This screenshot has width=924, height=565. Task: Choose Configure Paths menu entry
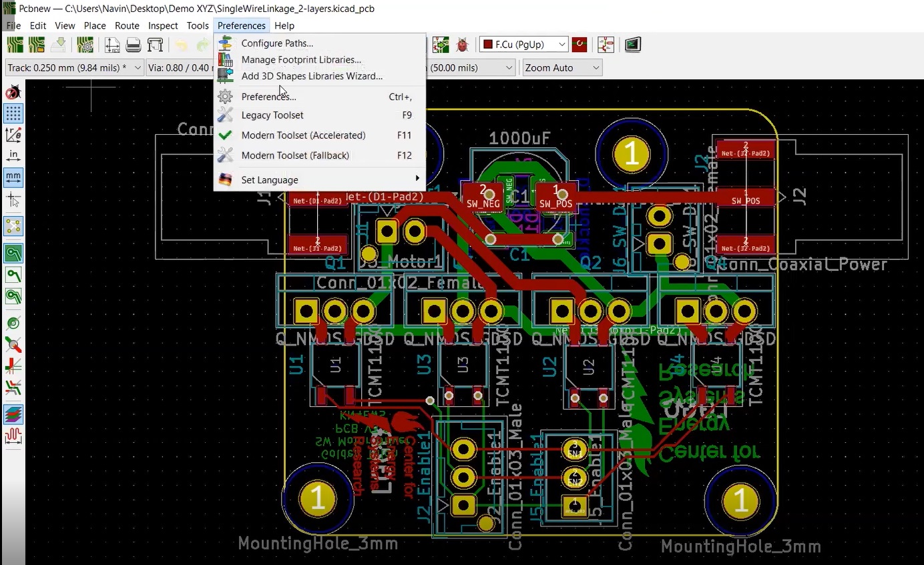pos(320,43)
